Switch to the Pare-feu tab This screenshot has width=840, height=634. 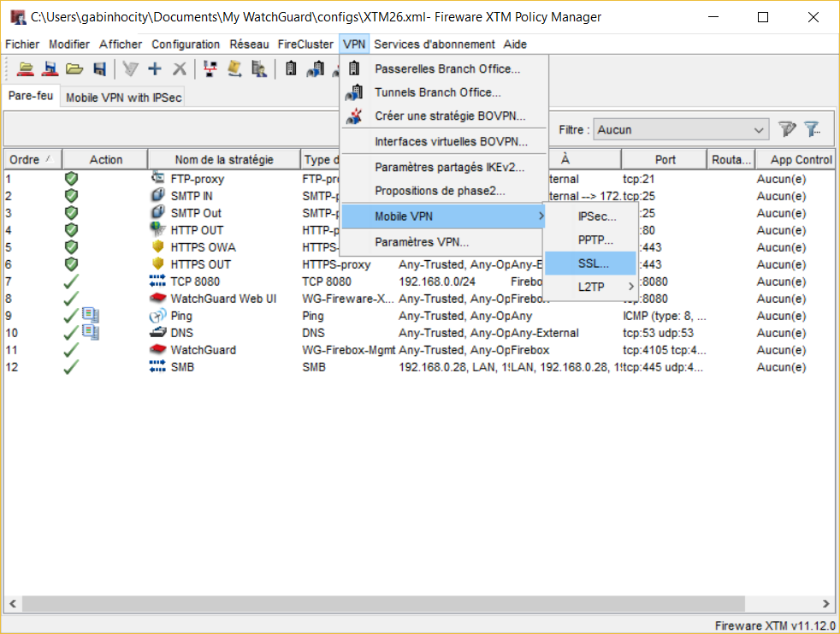pyautogui.click(x=31, y=96)
